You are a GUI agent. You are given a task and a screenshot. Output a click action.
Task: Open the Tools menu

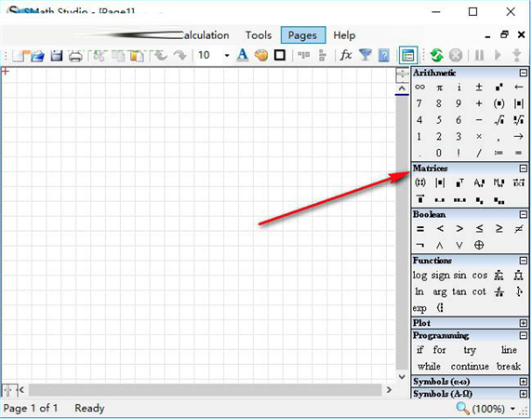tap(259, 35)
